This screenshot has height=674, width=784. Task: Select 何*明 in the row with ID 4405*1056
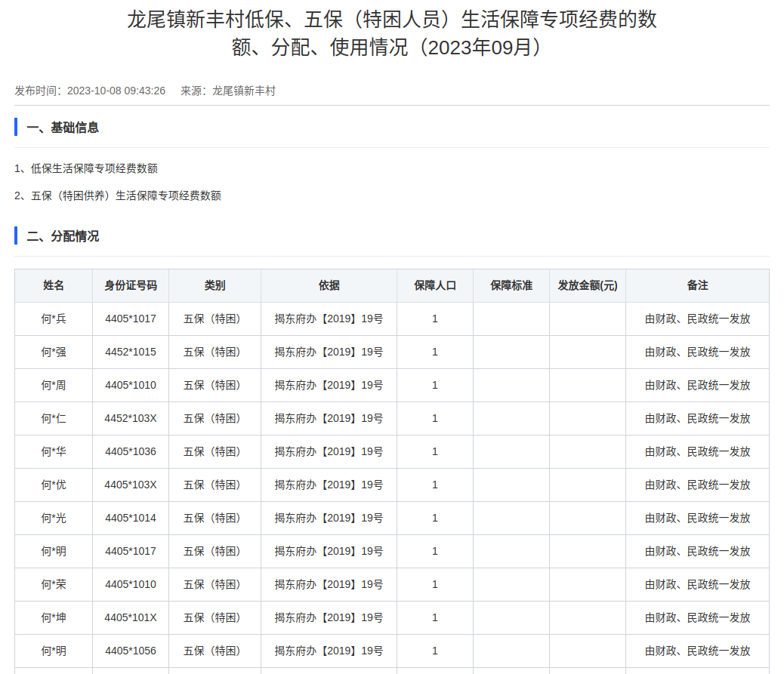[54, 651]
